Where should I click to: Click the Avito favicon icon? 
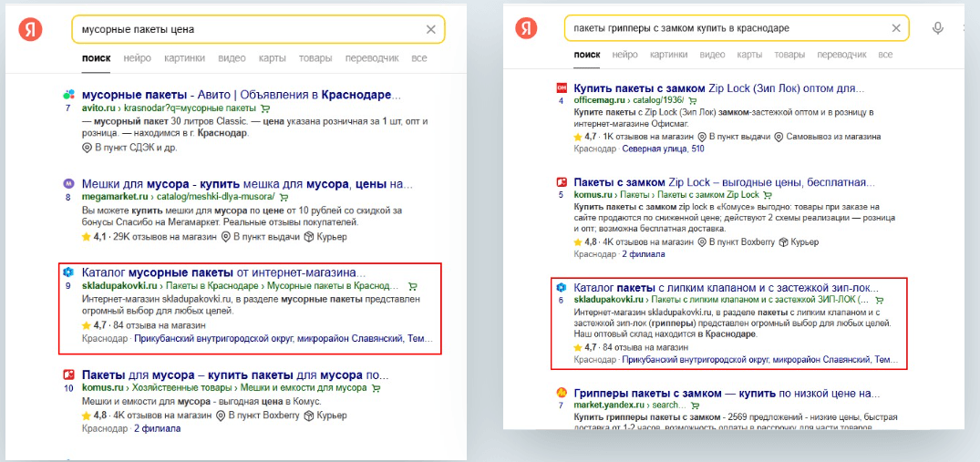tap(68, 95)
